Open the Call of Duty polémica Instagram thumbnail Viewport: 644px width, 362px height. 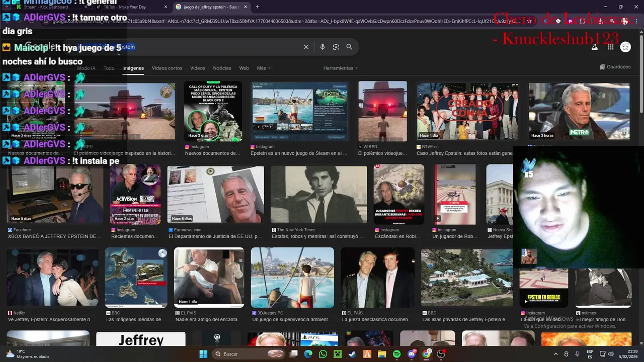(x=213, y=111)
